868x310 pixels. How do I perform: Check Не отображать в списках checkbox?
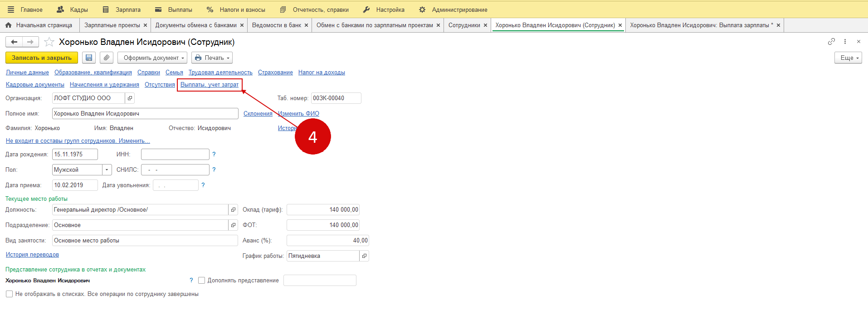point(9,294)
